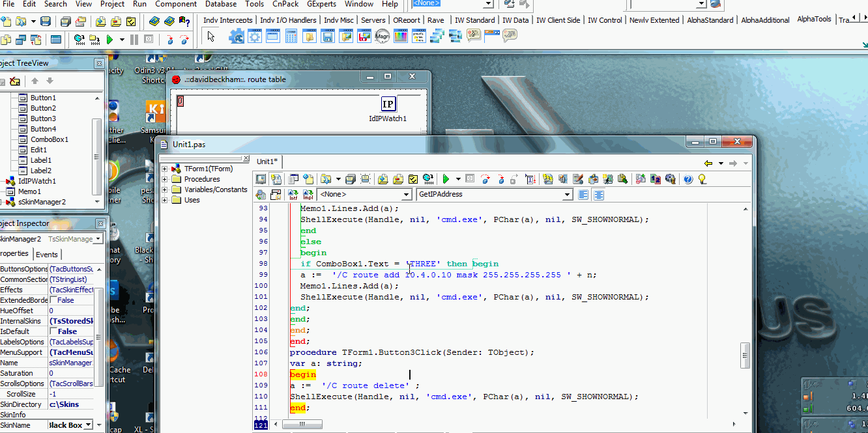Click the back navigation arrow in editor
Viewport: 868px width, 433px height.
708,163
